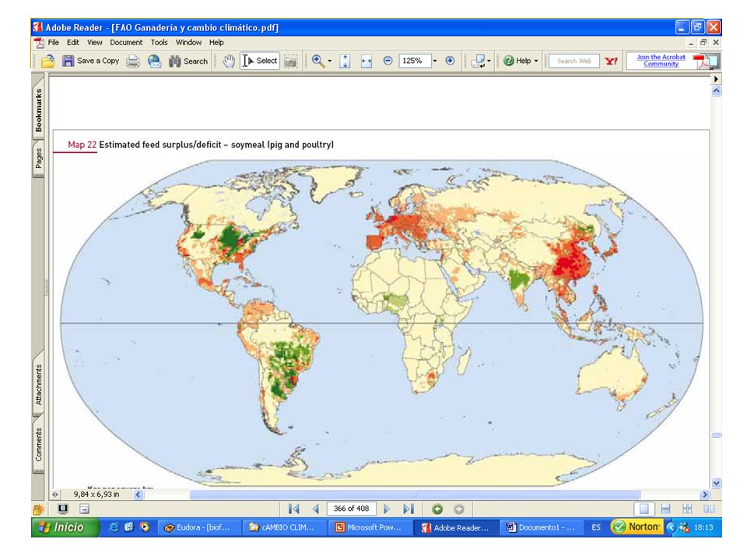The image size is (747, 560).
Task: Open the Window menu
Action: [188, 42]
